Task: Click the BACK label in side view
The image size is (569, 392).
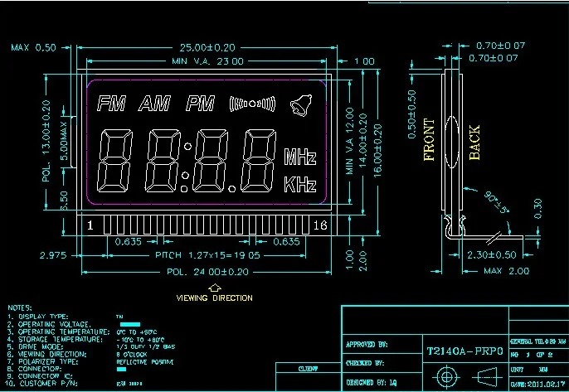Action: tap(474, 143)
